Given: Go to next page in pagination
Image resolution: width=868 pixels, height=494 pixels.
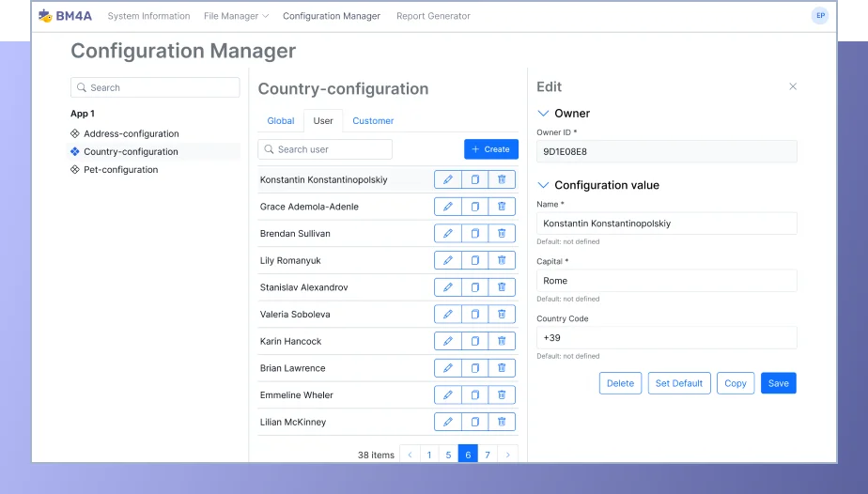Looking at the screenshot, I should click(x=508, y=455).
